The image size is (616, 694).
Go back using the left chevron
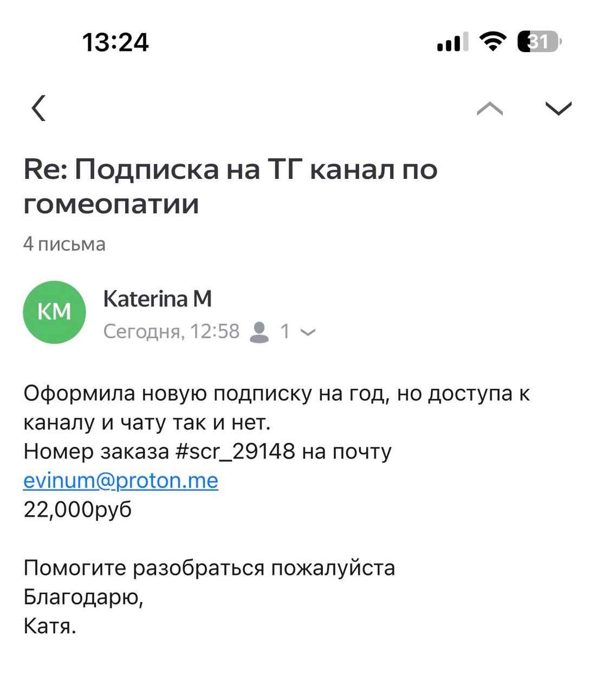pyautogui.click(x=38, y=108)
